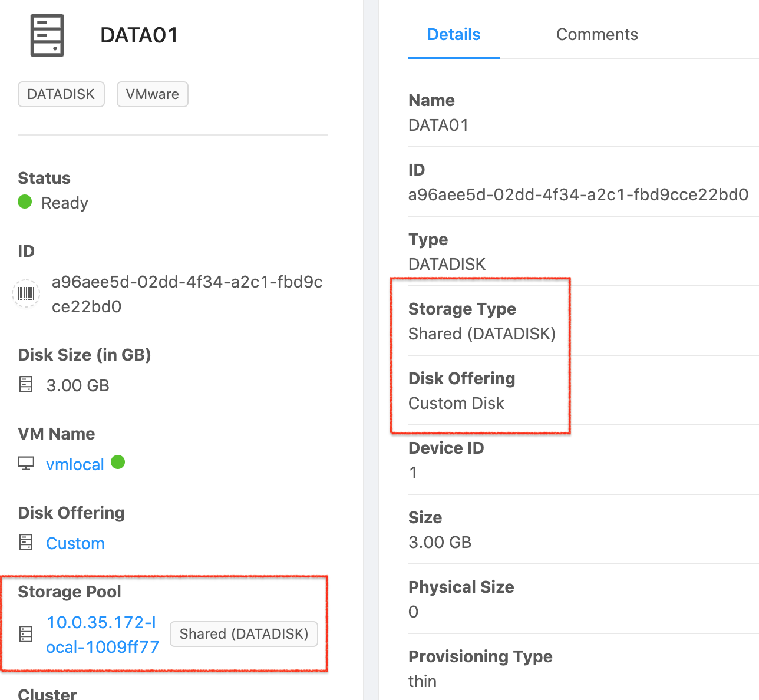Click the Shared (DATADISK) badge beside the pool
The width and height of the screenshot is (759, 700).
click(x=244, y=634)
